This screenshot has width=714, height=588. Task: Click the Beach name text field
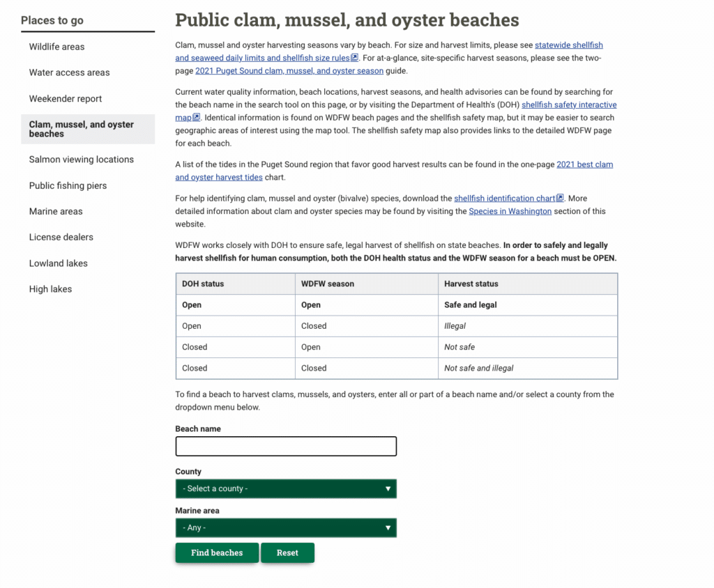(285, 447)
